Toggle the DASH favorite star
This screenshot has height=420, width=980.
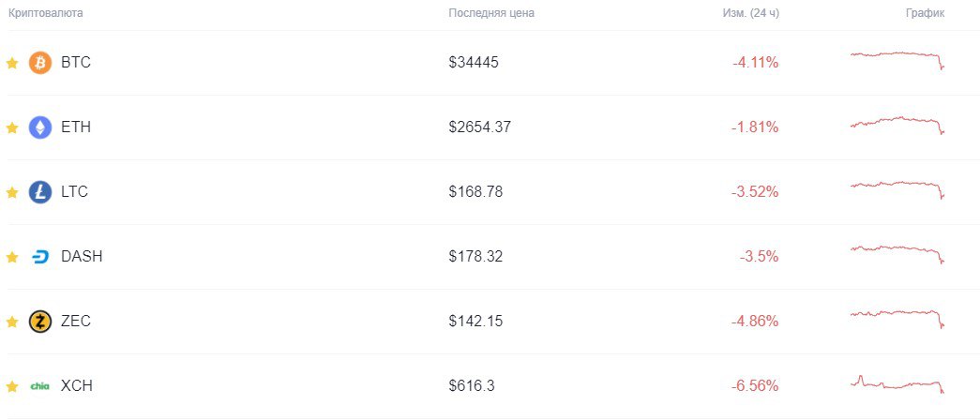12,257
